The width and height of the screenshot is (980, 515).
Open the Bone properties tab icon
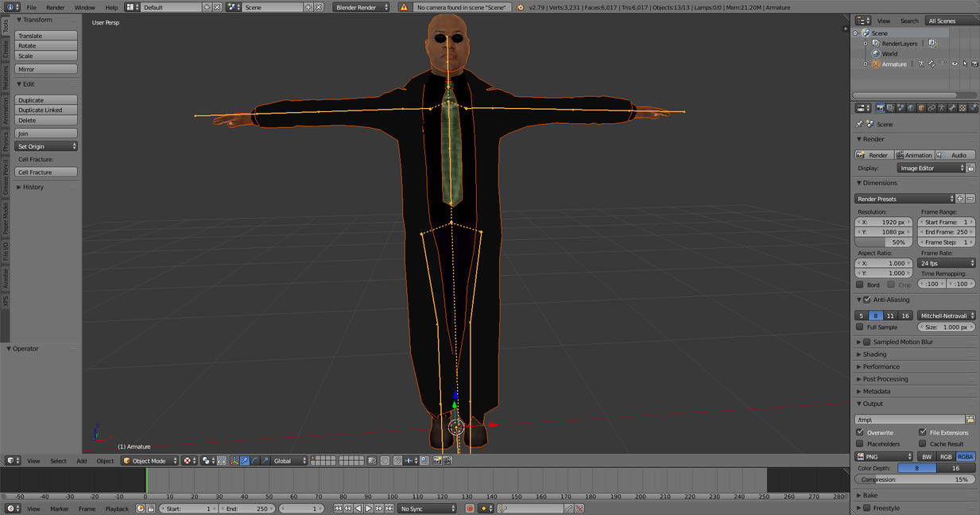pyautogui.click(x=952, y=108)
